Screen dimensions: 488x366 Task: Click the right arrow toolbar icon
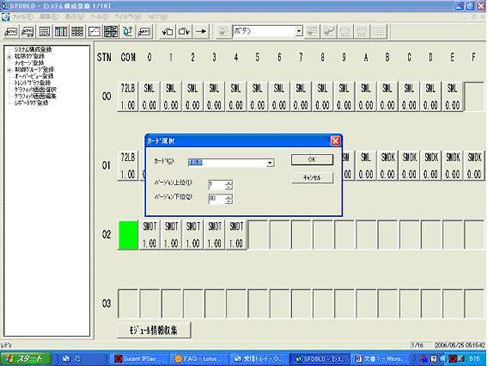(x=201, y=32)
